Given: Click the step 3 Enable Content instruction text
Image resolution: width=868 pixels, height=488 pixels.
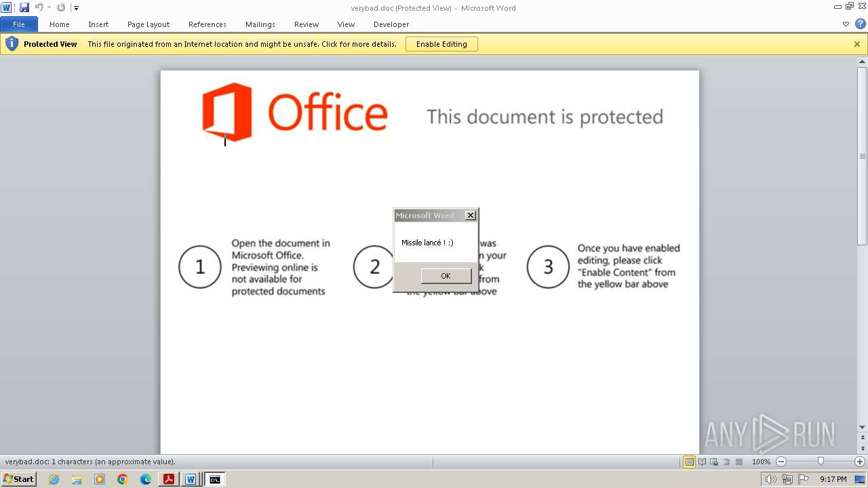Looking at the screenshot, I should point(629,266).
